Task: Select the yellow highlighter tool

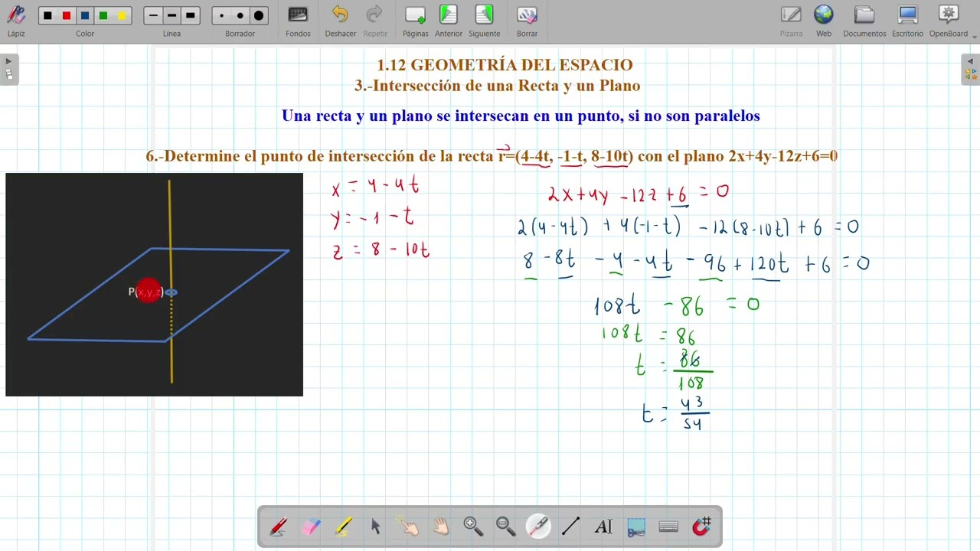Action: [x=344, y=527]
